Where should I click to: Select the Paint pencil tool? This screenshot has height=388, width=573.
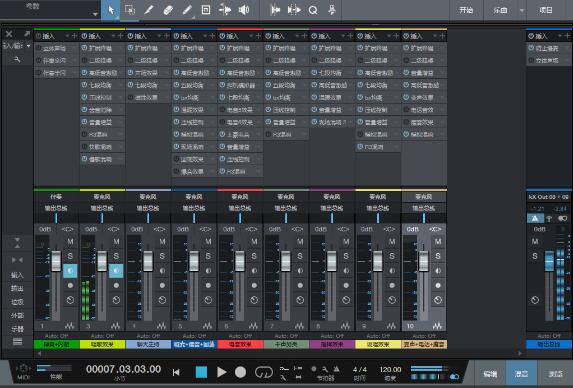point(187,10)
